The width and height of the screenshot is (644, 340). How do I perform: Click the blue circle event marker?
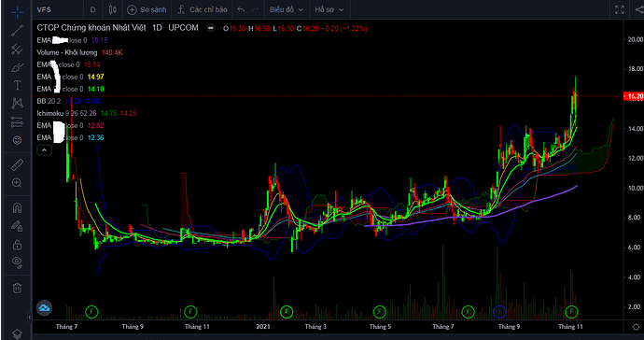pos(499,312)
